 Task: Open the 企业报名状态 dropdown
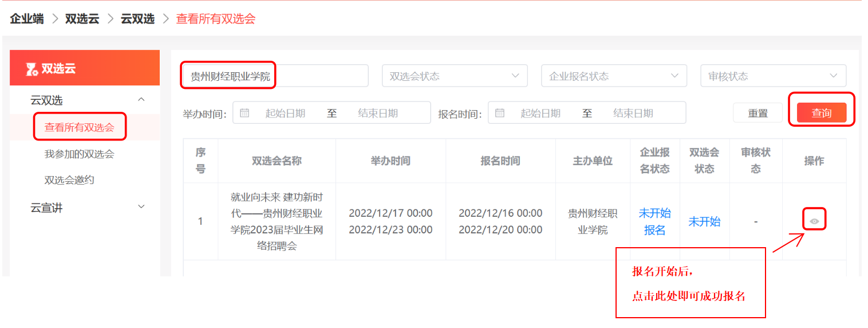[614, 76]
